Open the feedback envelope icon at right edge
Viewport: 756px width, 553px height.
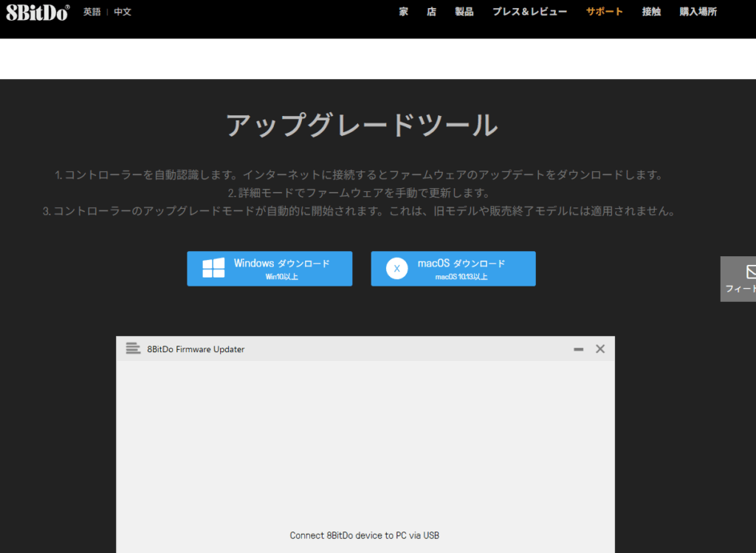(x=751, y=272)
